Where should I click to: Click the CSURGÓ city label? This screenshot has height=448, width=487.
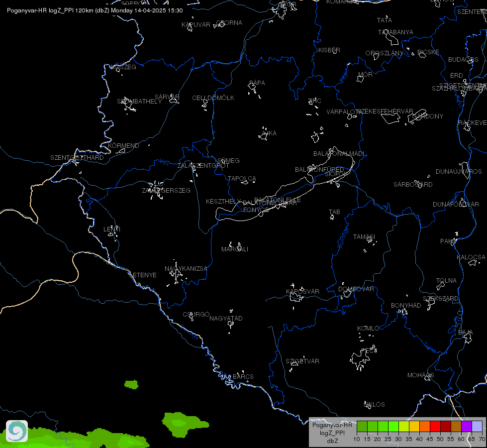(196, 314)
